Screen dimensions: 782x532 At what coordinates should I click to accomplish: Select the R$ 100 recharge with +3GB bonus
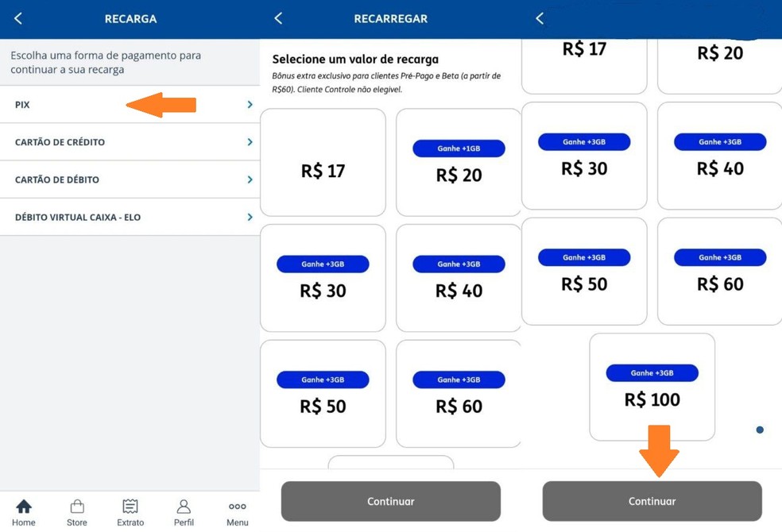tap(652, 387)
